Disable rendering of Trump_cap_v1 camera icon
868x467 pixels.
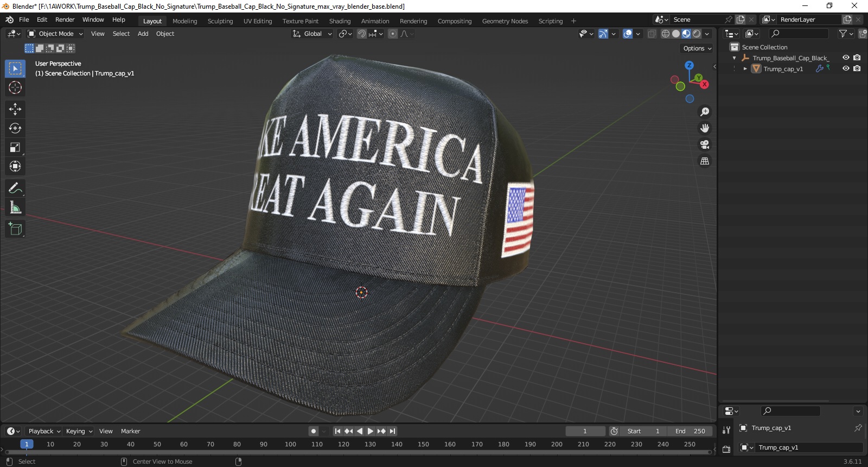point(857,68)
